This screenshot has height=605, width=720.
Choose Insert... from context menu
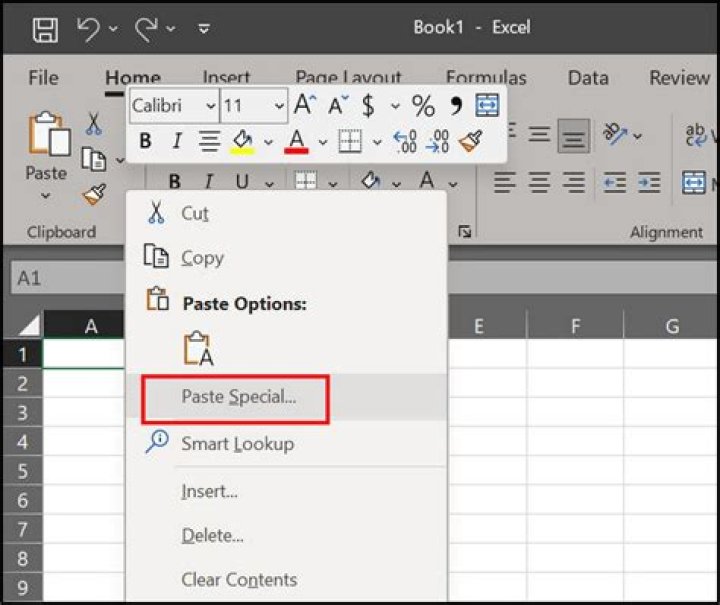(287, 492)
